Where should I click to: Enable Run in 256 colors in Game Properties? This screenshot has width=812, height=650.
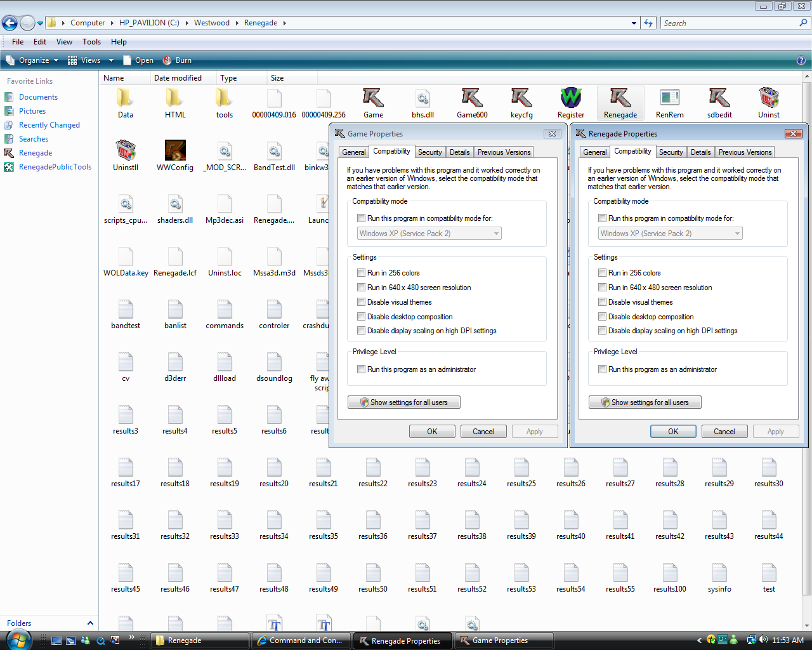point(362,273)
